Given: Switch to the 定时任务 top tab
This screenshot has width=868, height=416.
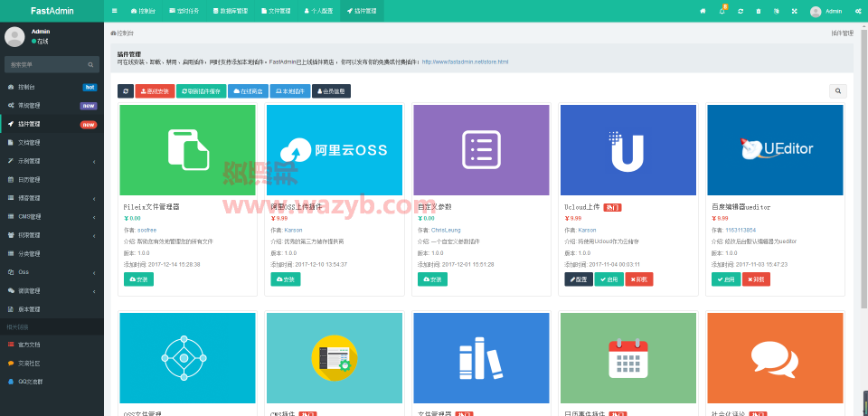Looking at the screenshot, I should pyautogui.click(x=184, y=11).
